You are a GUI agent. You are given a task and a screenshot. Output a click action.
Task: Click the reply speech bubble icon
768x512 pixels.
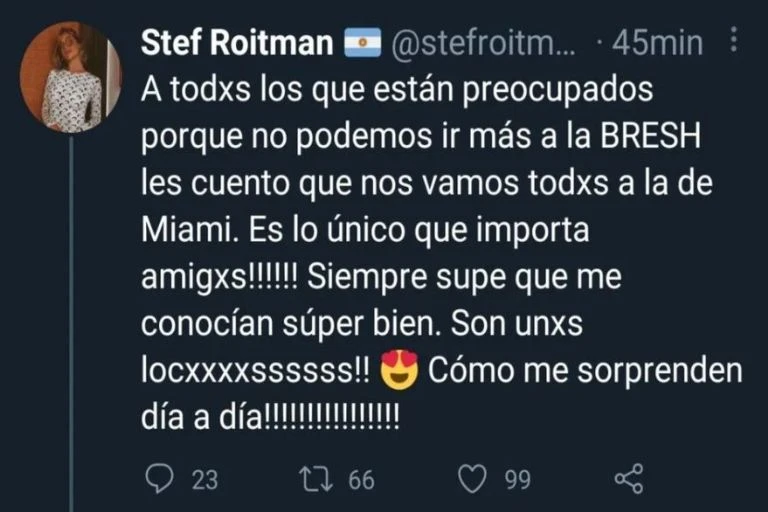[161, 479]
